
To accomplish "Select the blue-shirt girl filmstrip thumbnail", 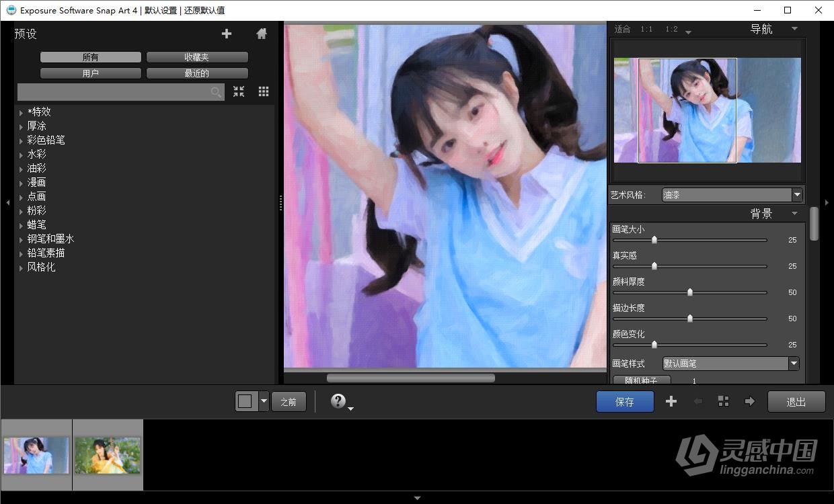I will tap(36, 455).
